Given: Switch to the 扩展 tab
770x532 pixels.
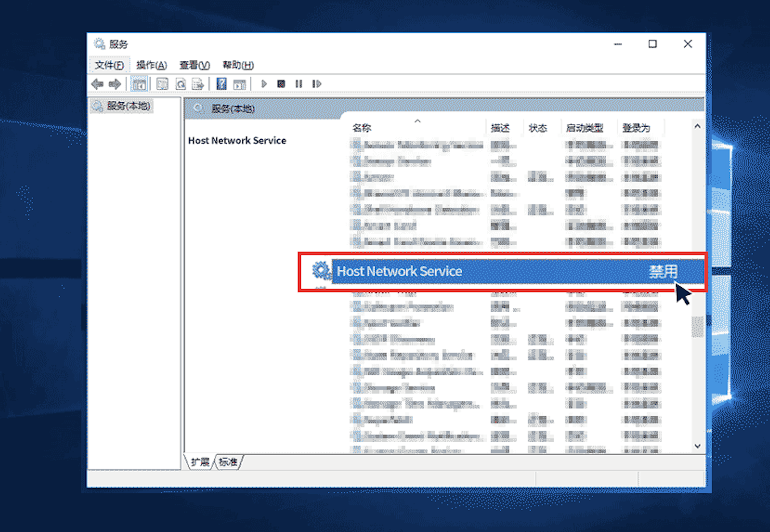Looking at the screenshot, I should [199, 462].
